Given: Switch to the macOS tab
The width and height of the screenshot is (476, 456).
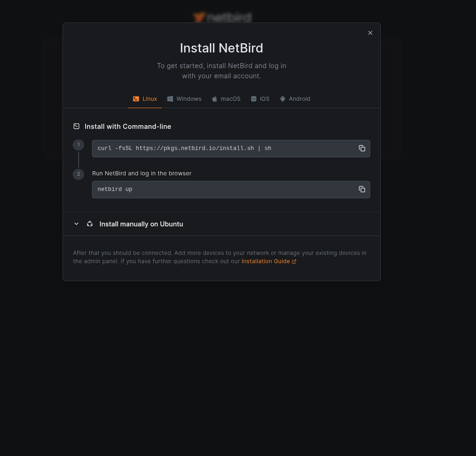Looking at the screenshot, I should [230, 99].
